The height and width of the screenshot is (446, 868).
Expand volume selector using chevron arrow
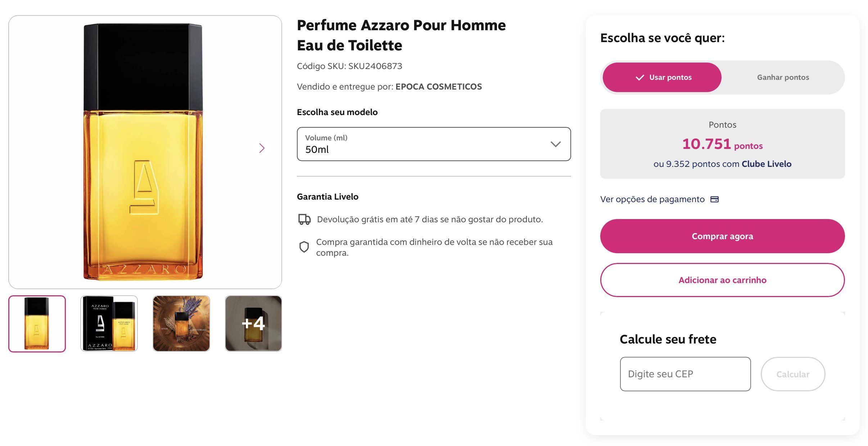[x=556, y=144]
